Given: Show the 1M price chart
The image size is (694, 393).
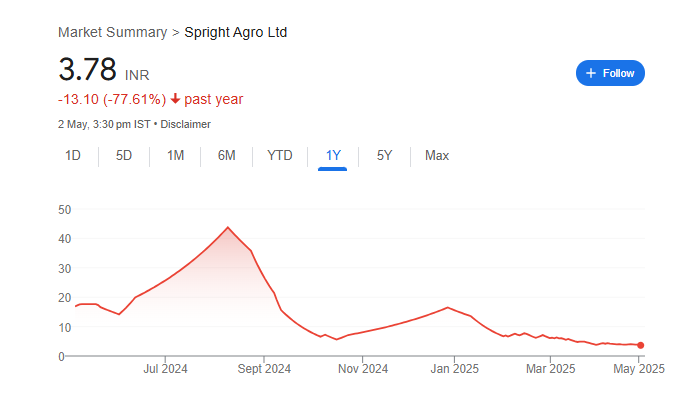Looking at the screenshot, I should click(175, 156).
